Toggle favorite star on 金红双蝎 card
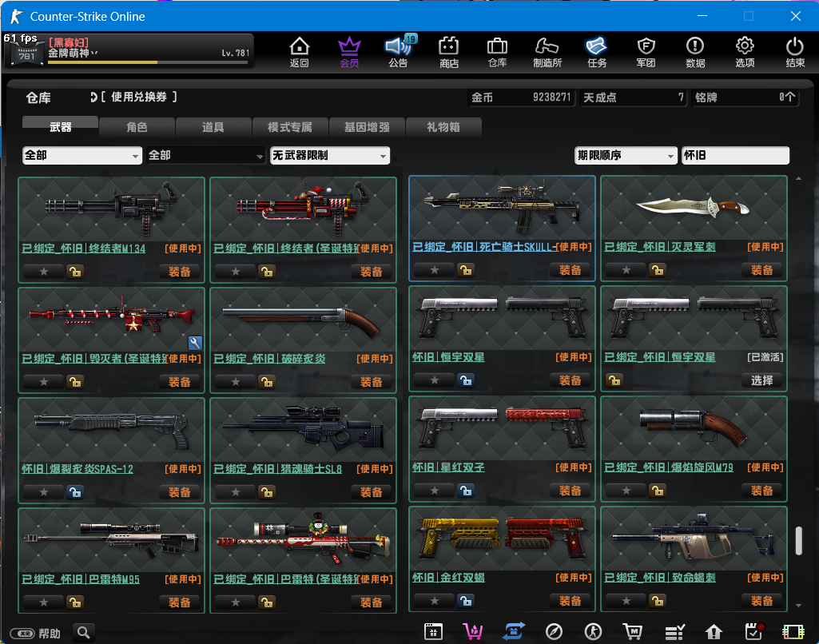 pos(435,601)
